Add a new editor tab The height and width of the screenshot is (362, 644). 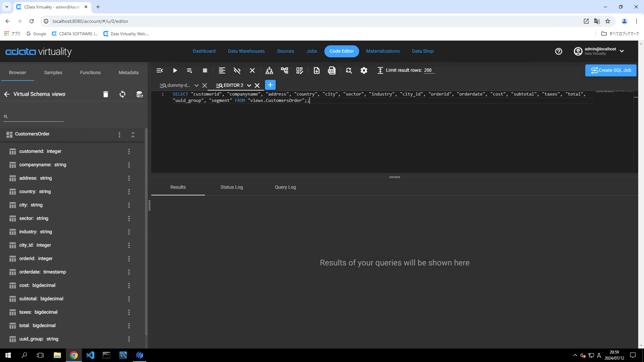pyautogui.click(x=270, y=85)
